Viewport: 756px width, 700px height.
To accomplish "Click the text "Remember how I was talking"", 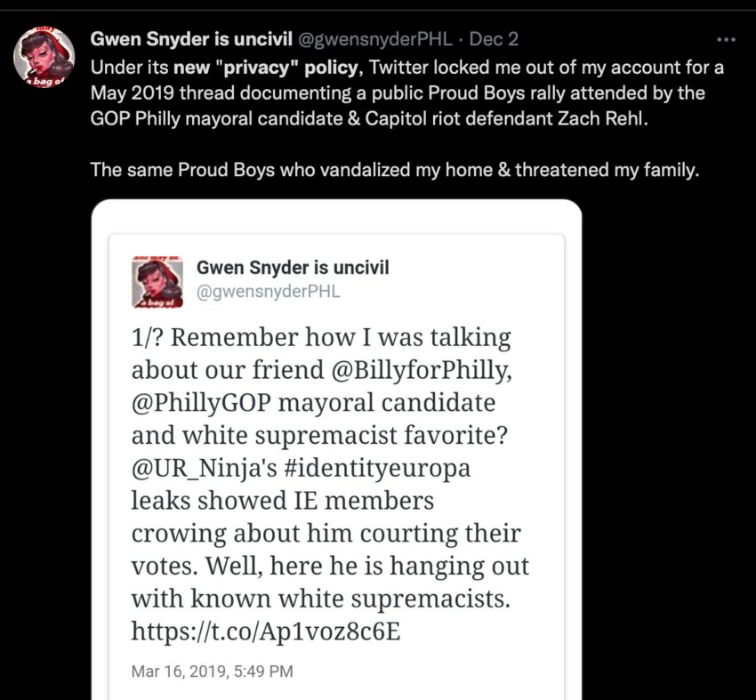I will pyautogui.click(x=341, y=337).
